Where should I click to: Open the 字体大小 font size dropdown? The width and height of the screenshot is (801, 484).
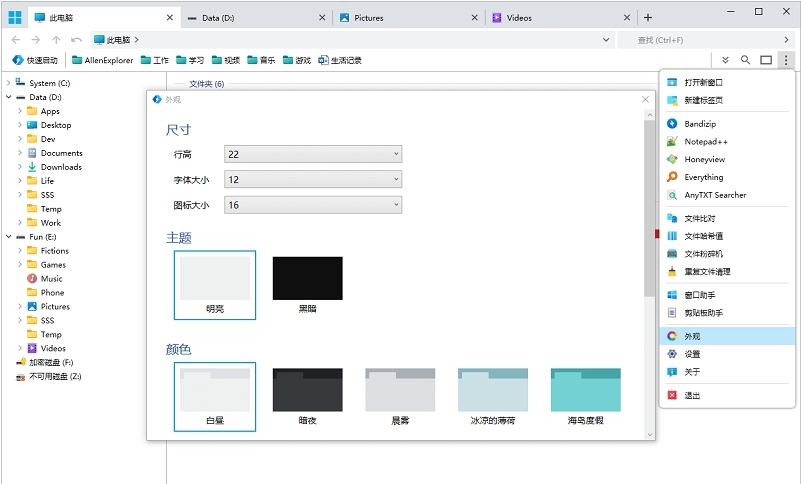[x=312, y=180]
